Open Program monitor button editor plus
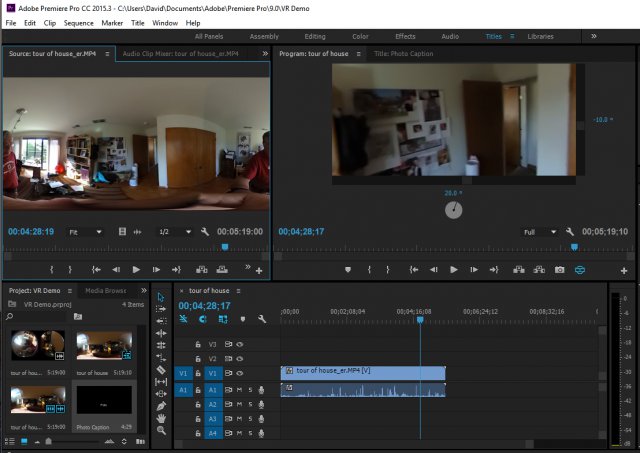This screenshot has height=453, width=640. point(624,271)
